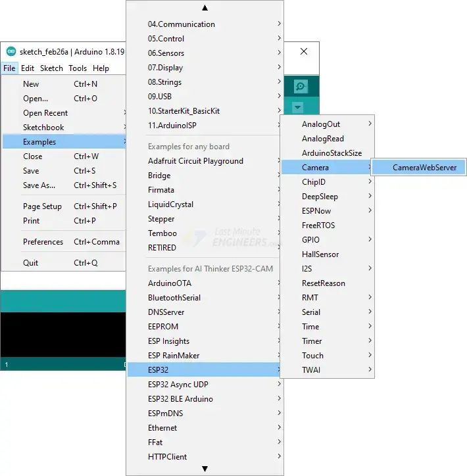The width and height of the screenshot is (467, 476).
Task: Expand 05.Control examples submenu
Action: click(205, 39)
